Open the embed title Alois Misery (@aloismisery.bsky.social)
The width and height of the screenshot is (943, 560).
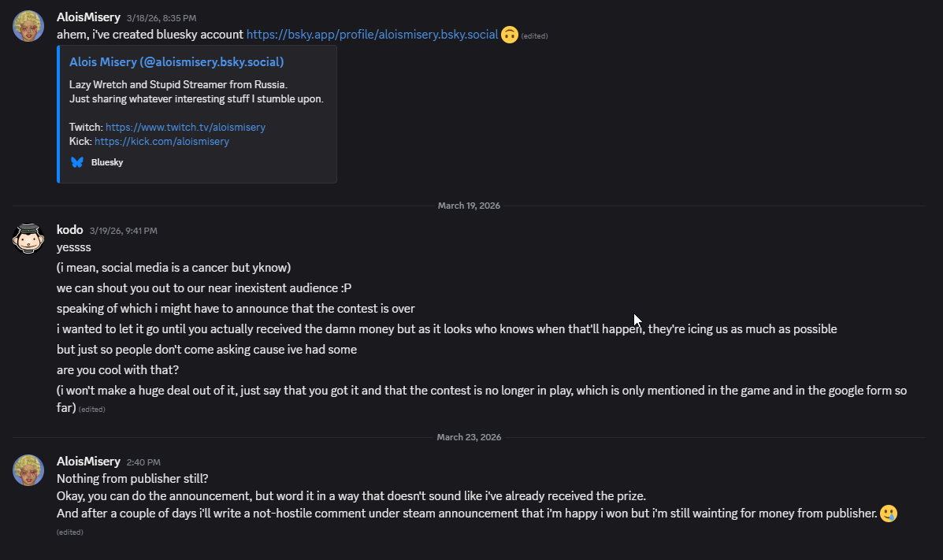tap(176, 61)
